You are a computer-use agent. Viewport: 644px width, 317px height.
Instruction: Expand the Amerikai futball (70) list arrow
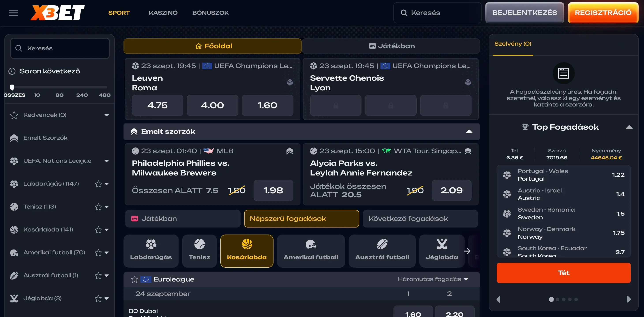tap(107, 253)
